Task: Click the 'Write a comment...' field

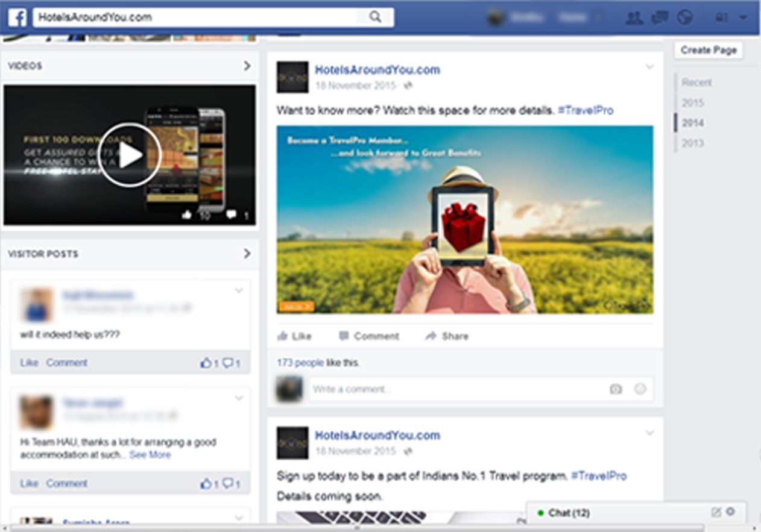Action: (481, 389)
